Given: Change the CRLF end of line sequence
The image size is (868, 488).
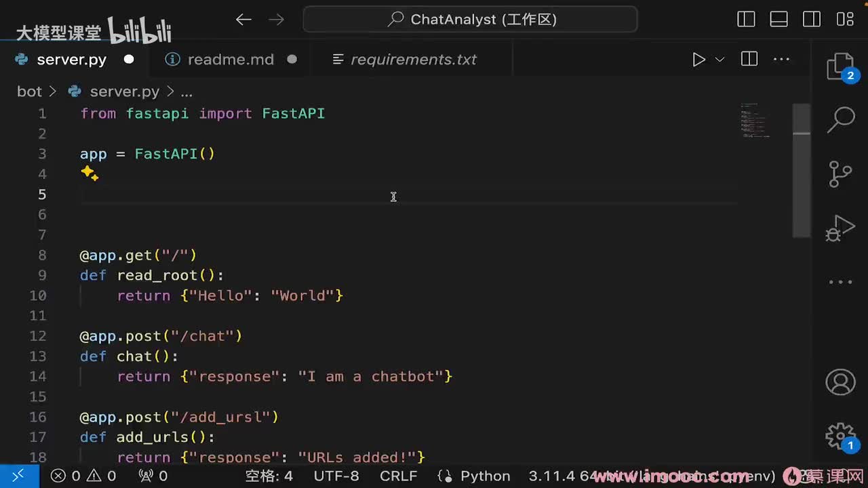Looking at the screenshot, I should point(399,476).
